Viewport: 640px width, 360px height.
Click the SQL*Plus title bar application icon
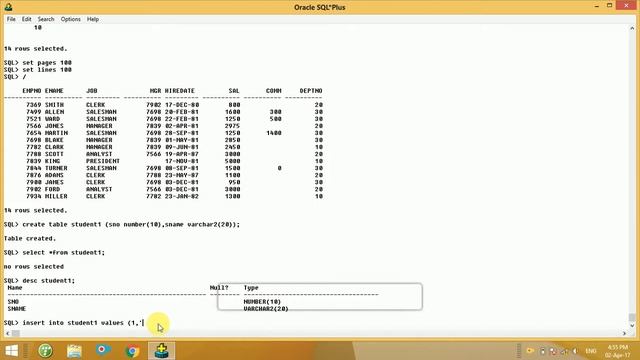[8, 7]
